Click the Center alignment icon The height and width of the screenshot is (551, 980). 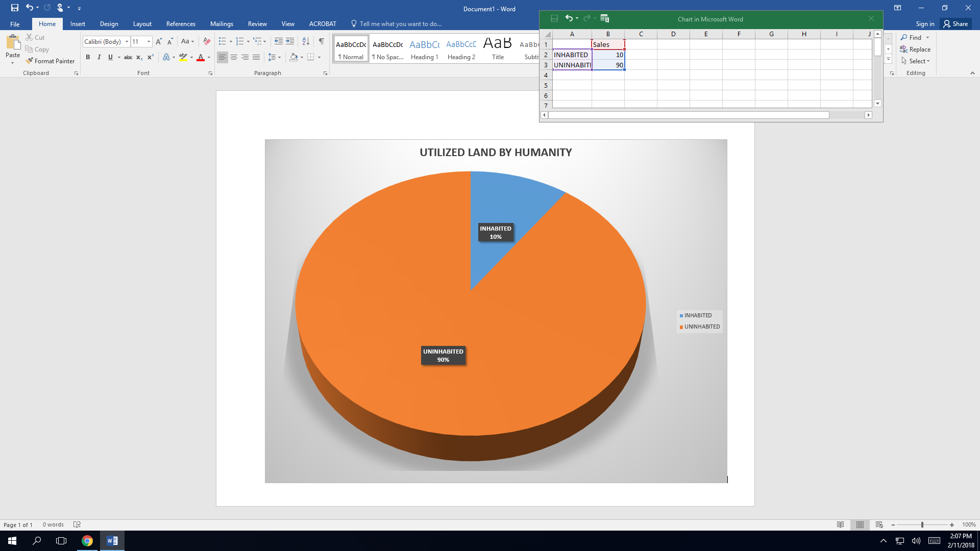click(x=234, y=57)
